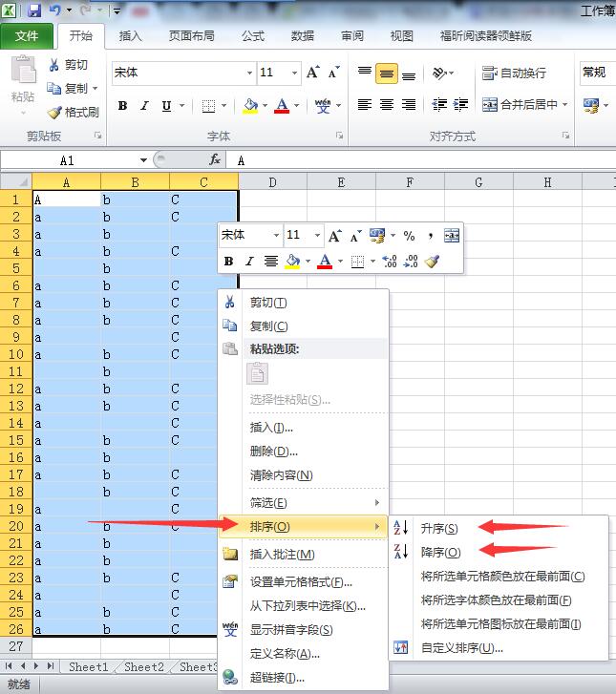The width and height of the screenshot is (616, 694).
Task: Switch to the 插入 ribbon tab
Action: pos(130,36)
